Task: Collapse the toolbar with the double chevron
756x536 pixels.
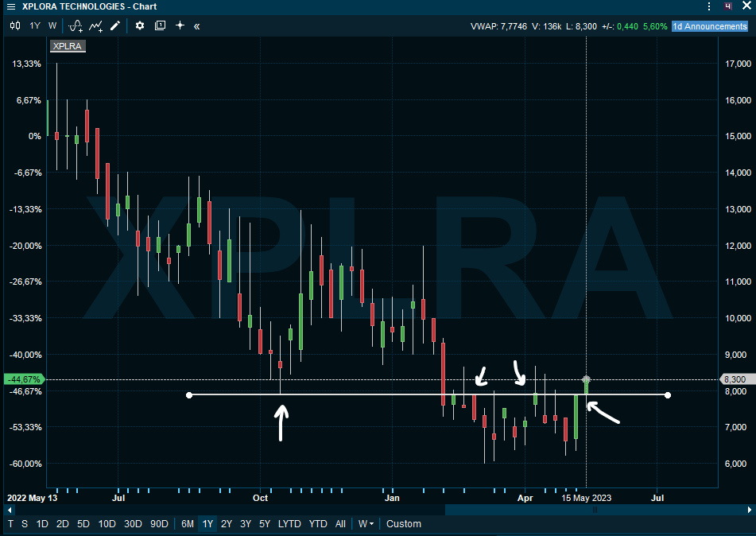Action: point(196,26)
